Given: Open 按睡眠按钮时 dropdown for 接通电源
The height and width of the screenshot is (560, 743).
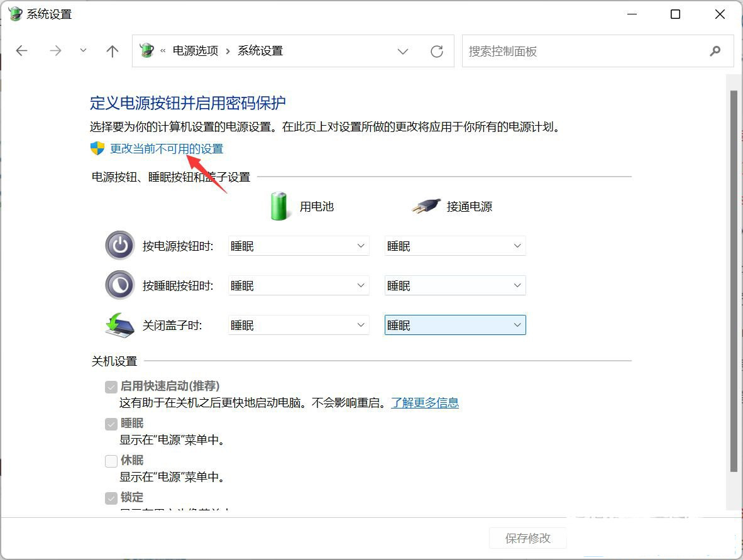Looking at the screenshot, I should point(455,286).
